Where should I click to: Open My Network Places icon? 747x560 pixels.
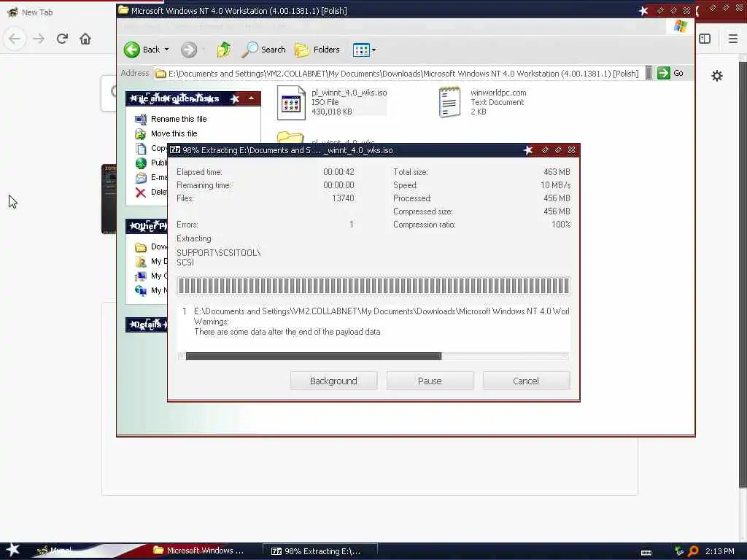pos(141,290)
